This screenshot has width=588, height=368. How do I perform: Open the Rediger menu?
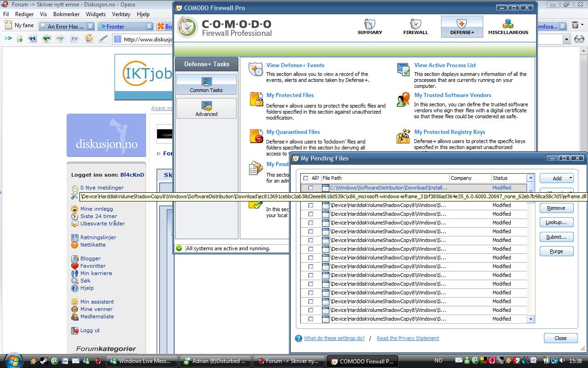[x=24, y=14]
